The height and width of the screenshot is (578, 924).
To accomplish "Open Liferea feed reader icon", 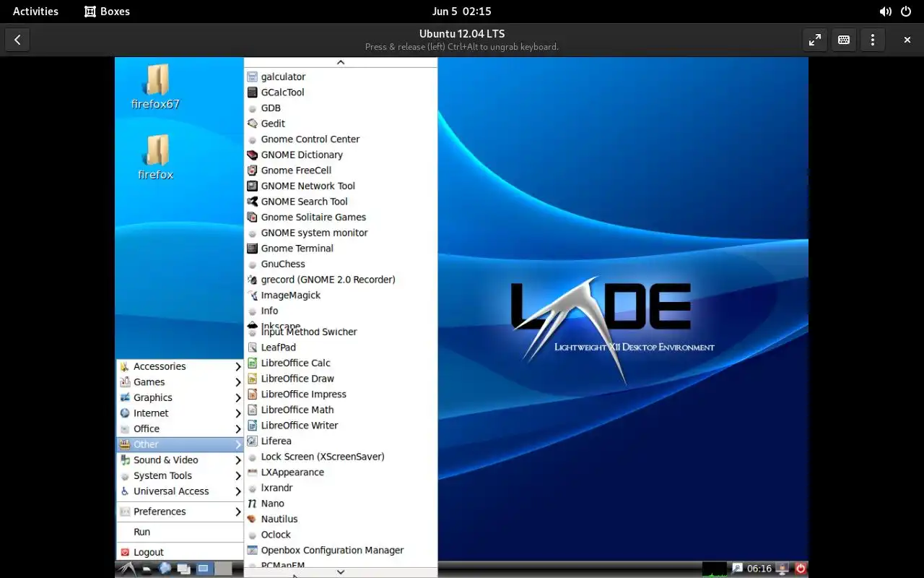I will click(252, 441).
